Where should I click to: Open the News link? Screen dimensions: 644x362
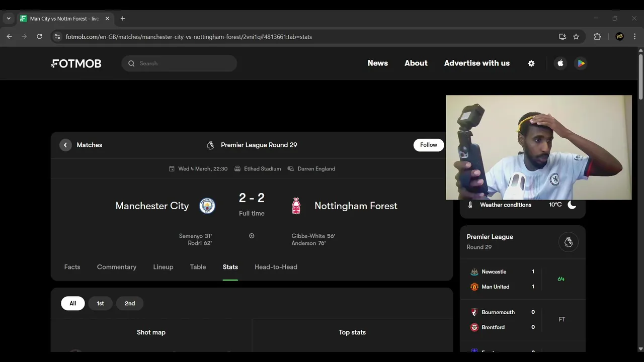(378, 63)
